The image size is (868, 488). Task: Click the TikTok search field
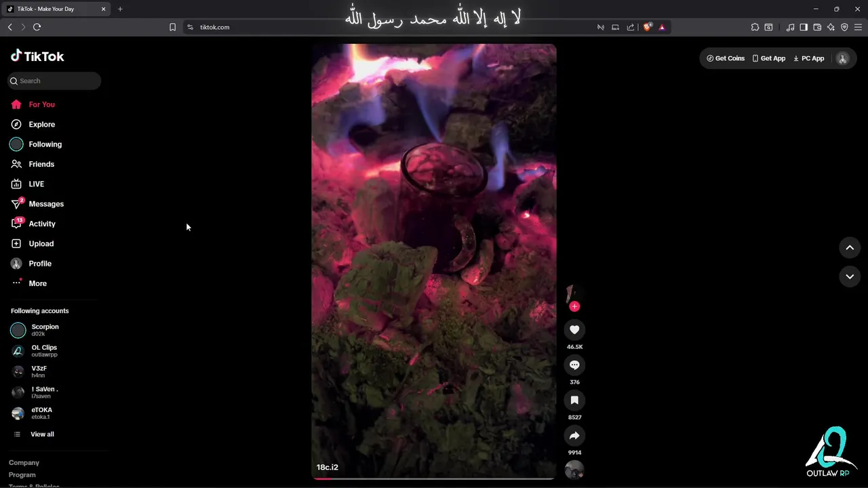(x=54, y=81)
